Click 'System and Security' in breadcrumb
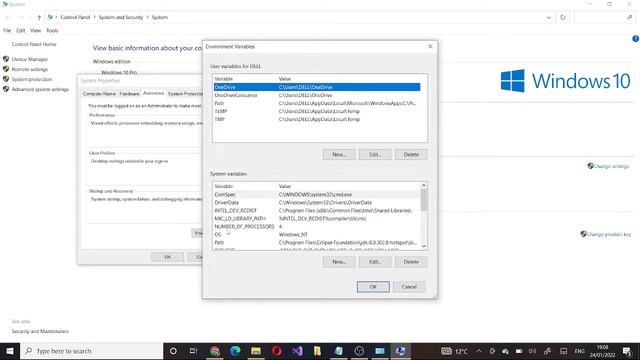This screenshot has width=640, height=360. [121, 17]
